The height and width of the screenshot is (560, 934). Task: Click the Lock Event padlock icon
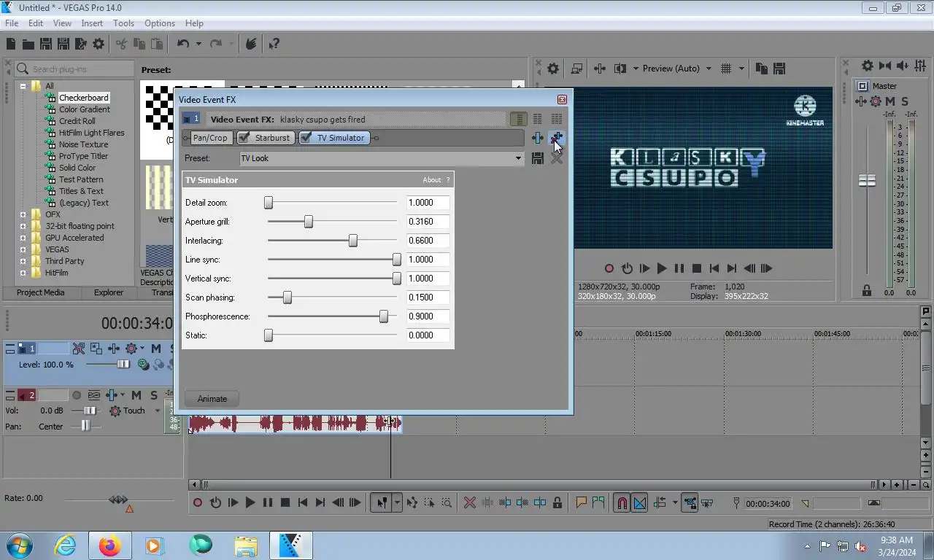tap(557, 502)
